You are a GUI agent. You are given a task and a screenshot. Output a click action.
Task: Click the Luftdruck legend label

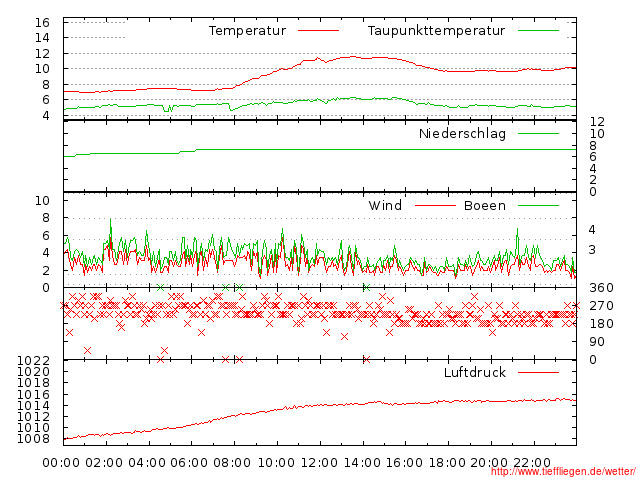475,372
